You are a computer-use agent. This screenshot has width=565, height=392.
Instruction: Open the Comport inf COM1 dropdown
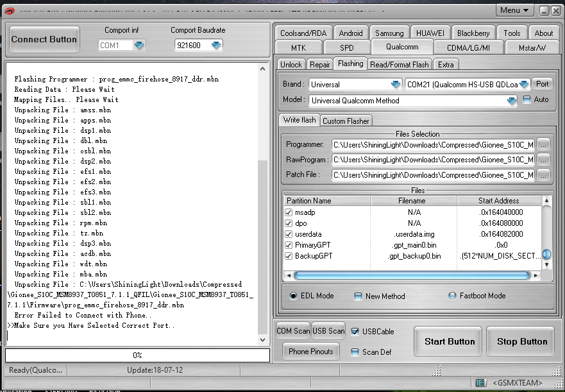[139, 45]
